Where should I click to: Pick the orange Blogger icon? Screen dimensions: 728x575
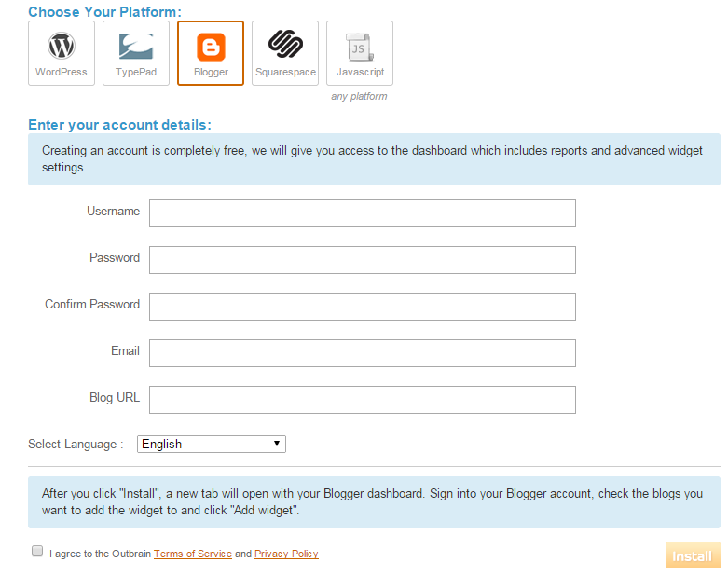[211, 47]
